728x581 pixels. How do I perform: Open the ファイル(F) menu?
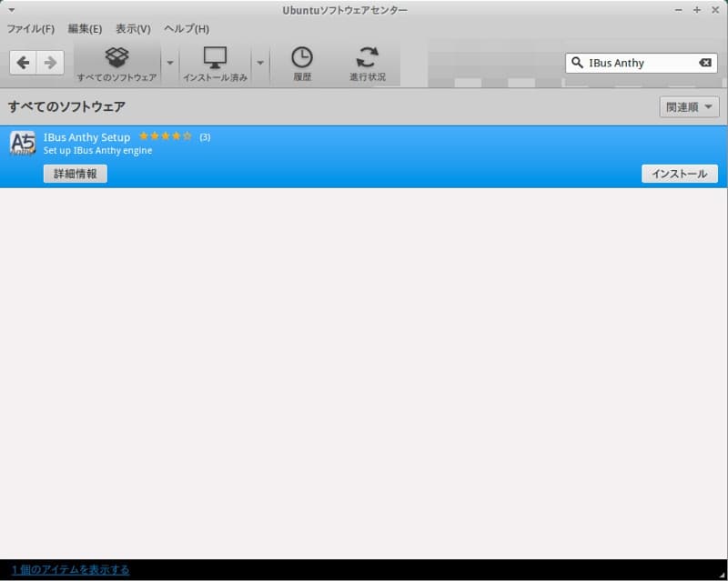pyautogui.click(x=31, y=29)
